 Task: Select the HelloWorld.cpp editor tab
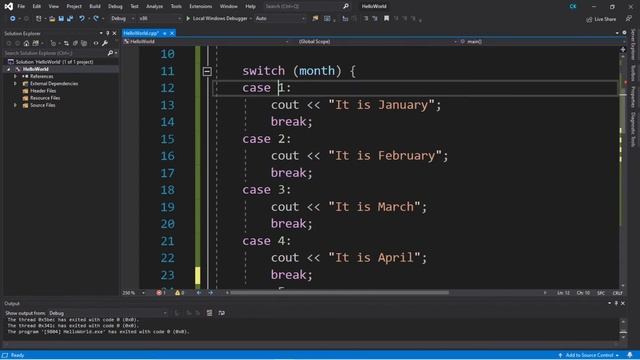[x=141, y=33]
